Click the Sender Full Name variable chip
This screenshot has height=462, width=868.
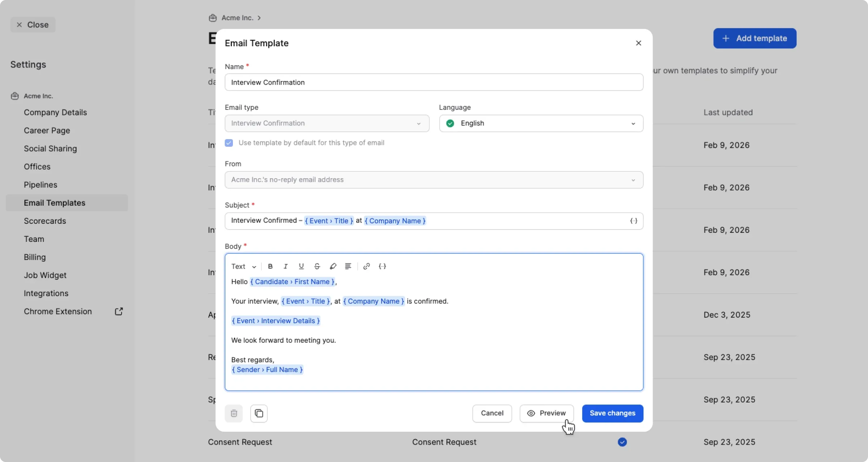click(267, 369)
